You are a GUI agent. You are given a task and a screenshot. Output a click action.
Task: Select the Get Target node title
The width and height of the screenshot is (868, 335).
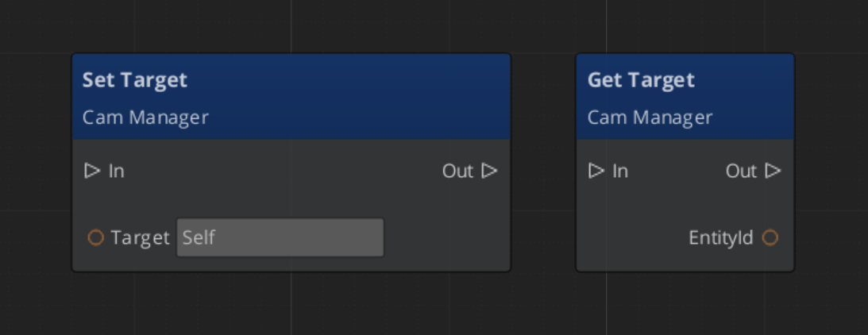coord(641,80)
